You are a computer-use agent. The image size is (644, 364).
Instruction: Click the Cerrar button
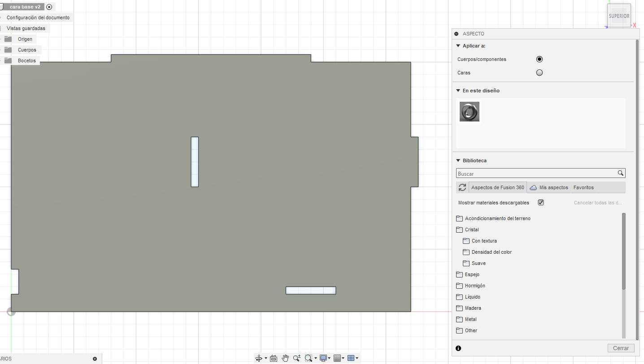pos(621,348)
